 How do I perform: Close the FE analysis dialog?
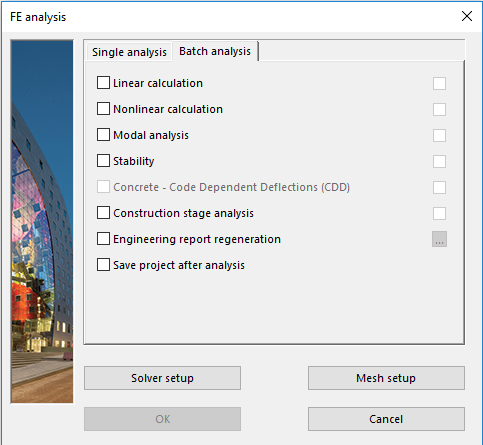point(467,16)
